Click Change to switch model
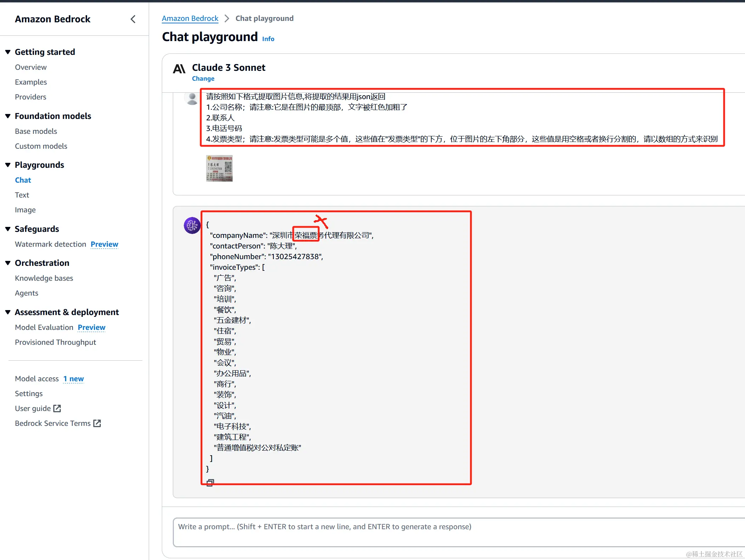 (203, 79)
